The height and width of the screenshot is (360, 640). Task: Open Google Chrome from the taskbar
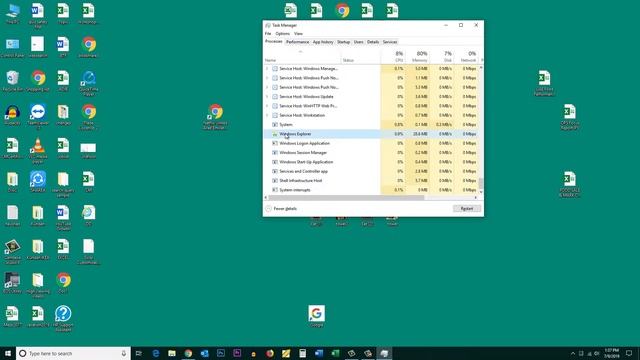tap(188, 353)
